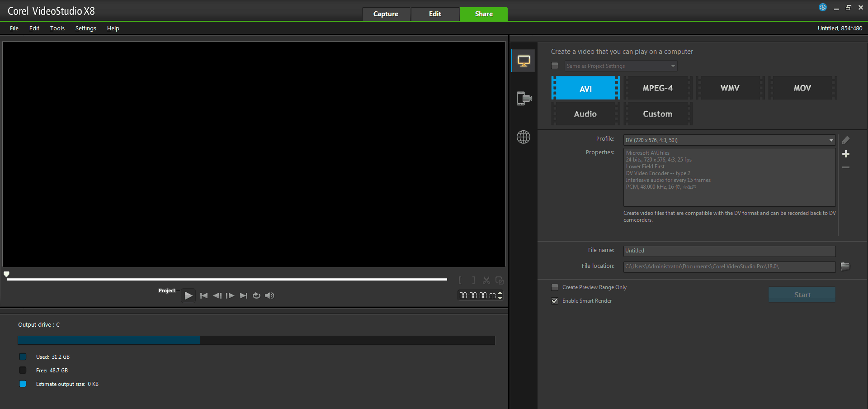The image size is (868, 409).
Task: Click the edit profile pencil icon
Action: click(846, 140)
